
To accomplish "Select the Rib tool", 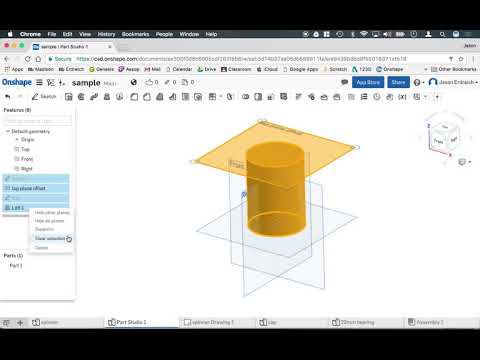I will pos(172,97).
